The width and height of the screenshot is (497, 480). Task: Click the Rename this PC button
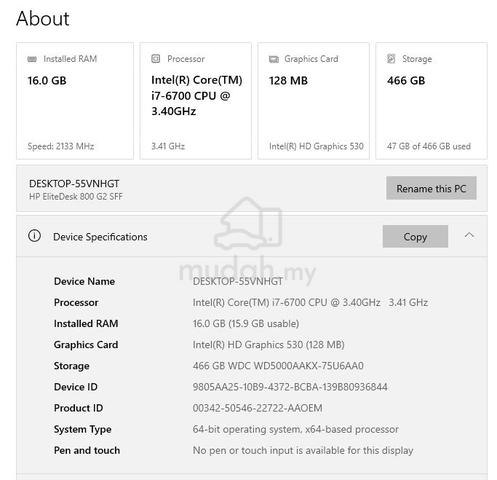click(x=431, y=188)
